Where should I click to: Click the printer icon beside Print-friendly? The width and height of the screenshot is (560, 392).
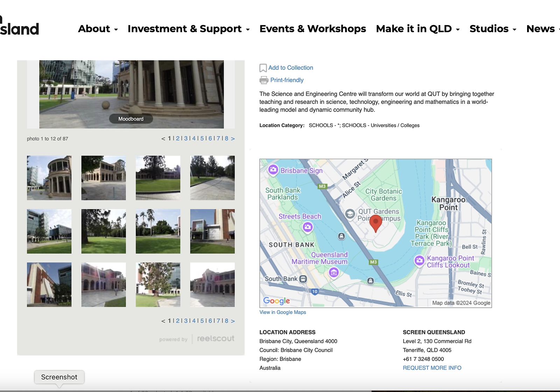(264, 80)
